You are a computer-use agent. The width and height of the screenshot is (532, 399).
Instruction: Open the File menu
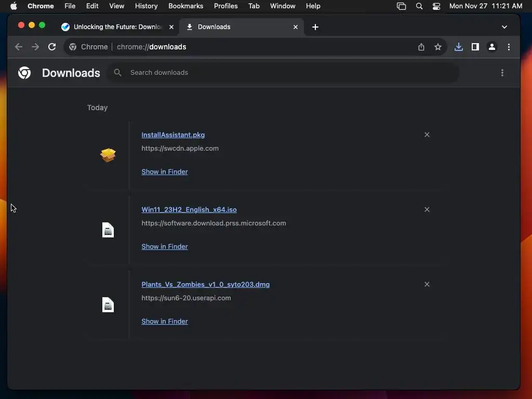(70, 6)
